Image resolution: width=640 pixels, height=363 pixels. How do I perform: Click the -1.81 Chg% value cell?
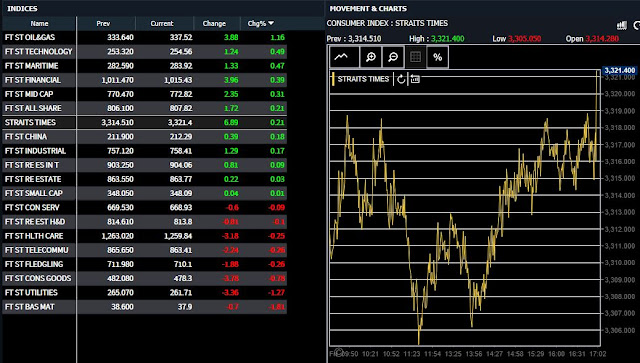(277, 307)
